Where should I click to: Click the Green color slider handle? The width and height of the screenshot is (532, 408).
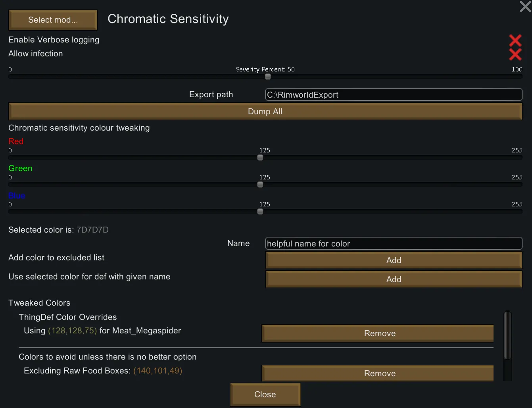pyautogui.click(x=260, y=185)
